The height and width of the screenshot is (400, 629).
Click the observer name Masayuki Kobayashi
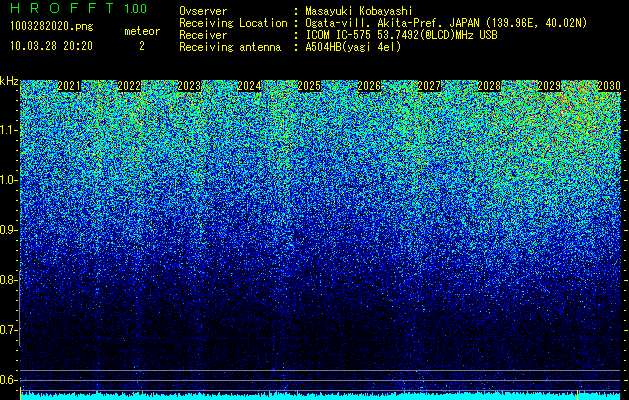pyautogui.click(x=359, y=11)
